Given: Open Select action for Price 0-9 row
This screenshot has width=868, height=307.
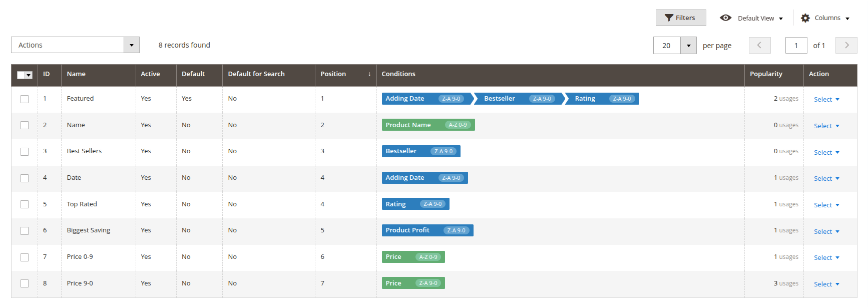Looking at the screenshot, I should pos(826,257).
